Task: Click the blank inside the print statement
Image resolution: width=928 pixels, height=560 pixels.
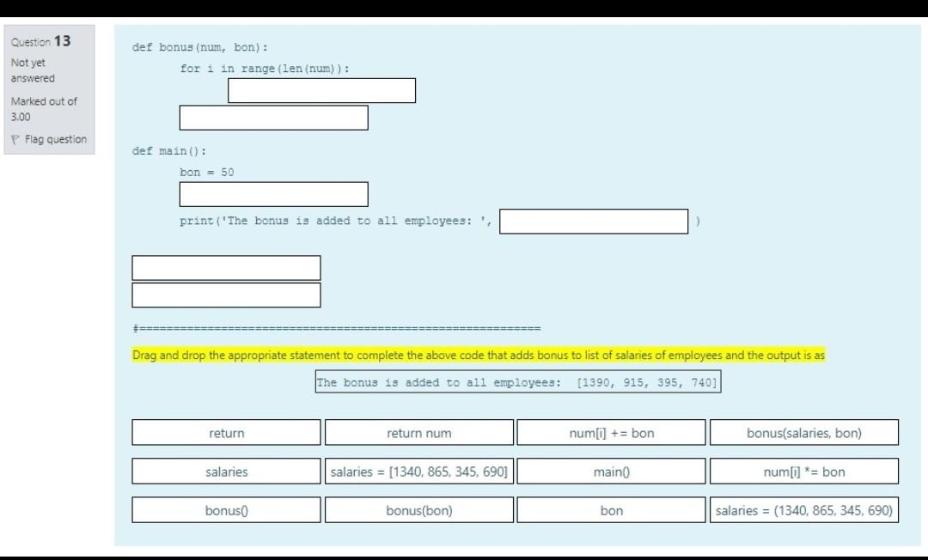Action: click(594, 221)
